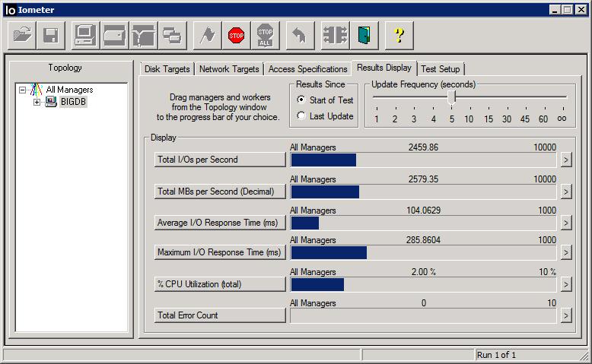Screen dimensions: 592x364
Task: Click the Maximum I/O Response Time progress bar
Action: pyautogui.click(x=423, y=253)
